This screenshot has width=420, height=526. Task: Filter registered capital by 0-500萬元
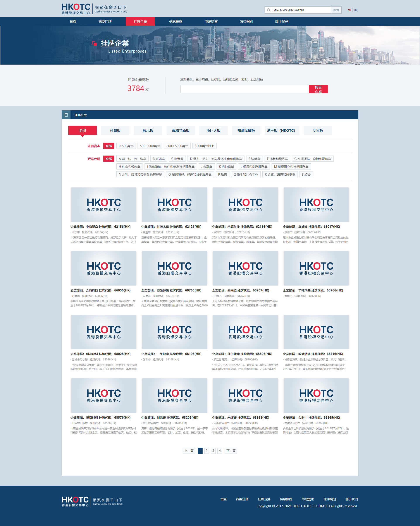coord(126,146)
